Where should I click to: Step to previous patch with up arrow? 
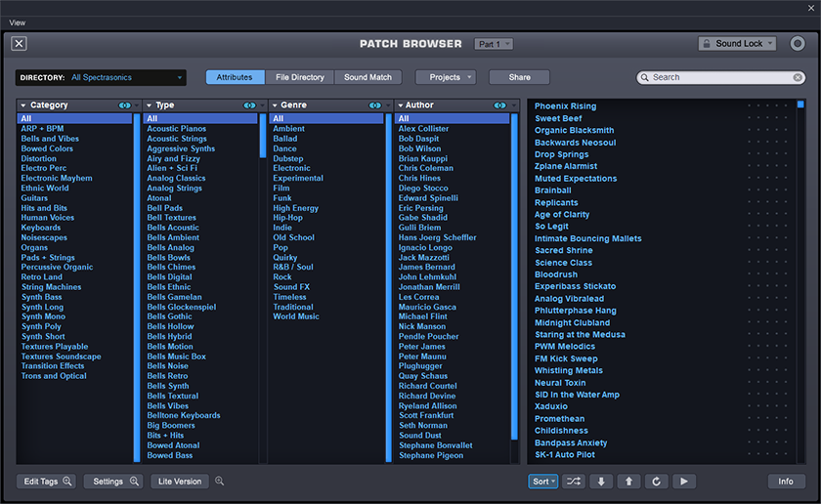628,481
